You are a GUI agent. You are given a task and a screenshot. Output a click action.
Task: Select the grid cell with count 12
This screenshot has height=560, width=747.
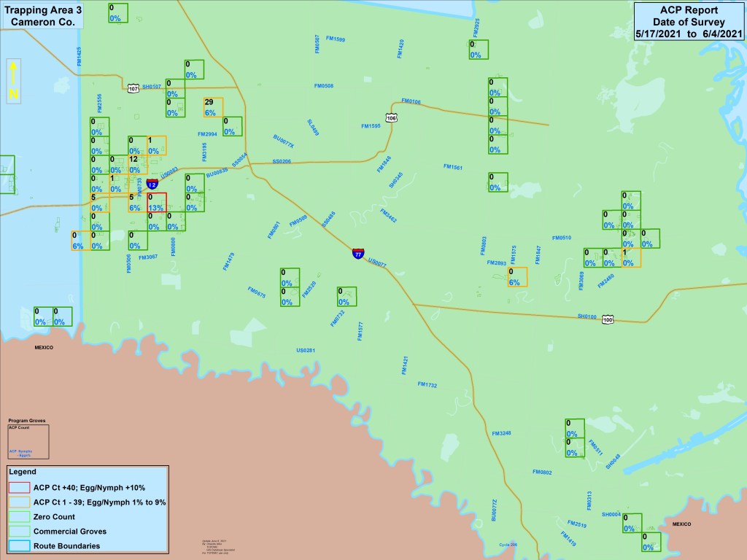point(138,164)
